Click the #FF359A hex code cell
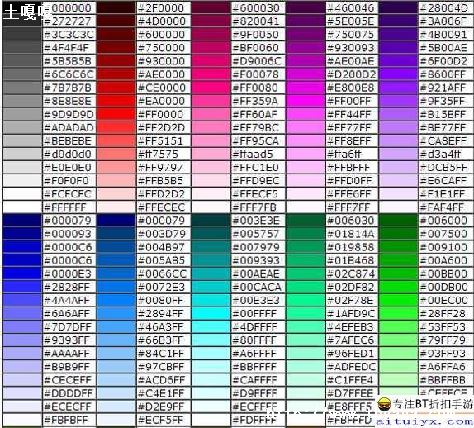The width and height of the screenshot is (474, 428). tap(258, 101)
